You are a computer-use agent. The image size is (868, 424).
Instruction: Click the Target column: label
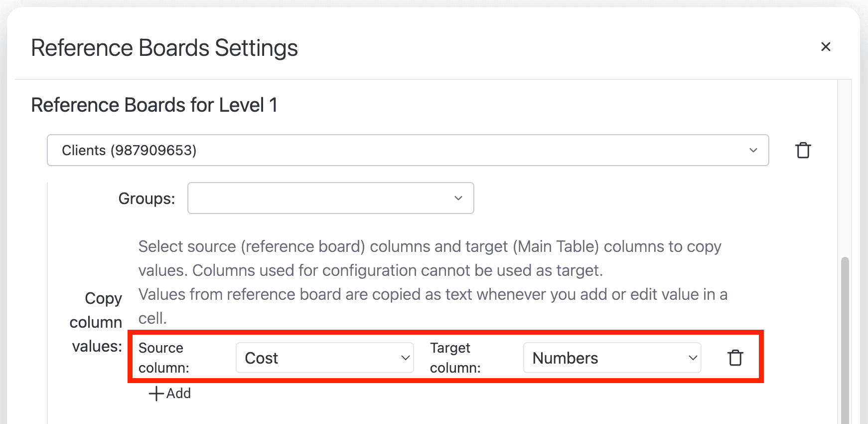[455, 358]
